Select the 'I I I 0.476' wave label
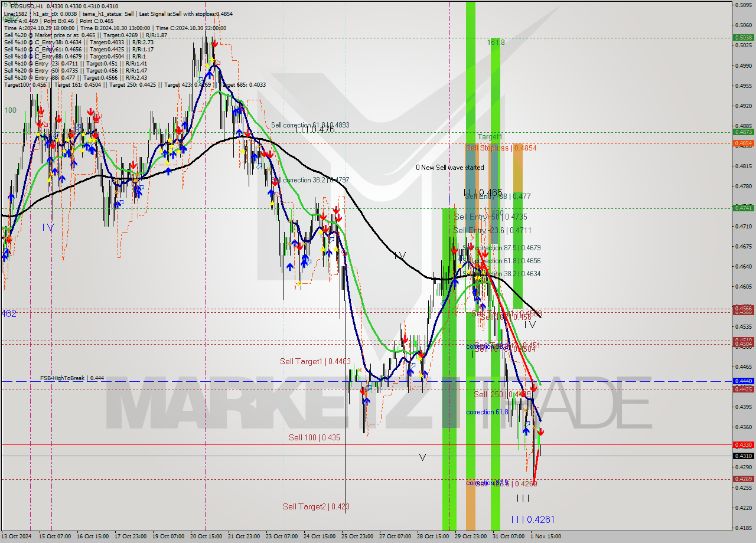Screen dimensions: 756x543 tap(315, 130)
